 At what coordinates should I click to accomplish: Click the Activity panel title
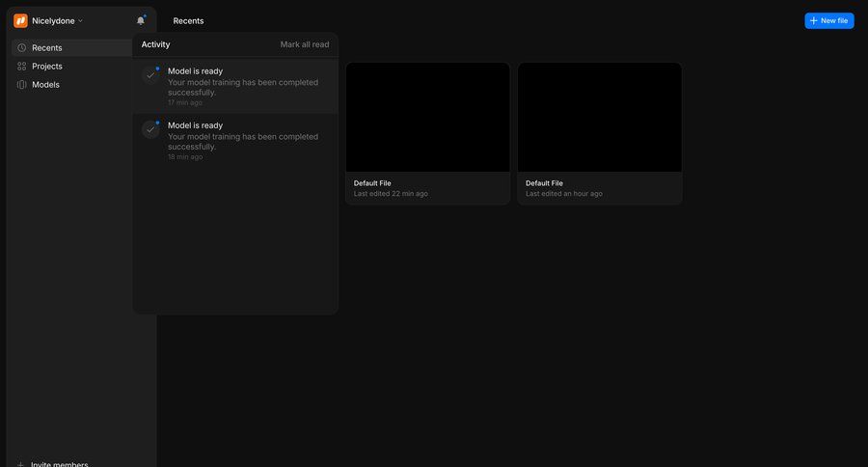tap(155, 44)
